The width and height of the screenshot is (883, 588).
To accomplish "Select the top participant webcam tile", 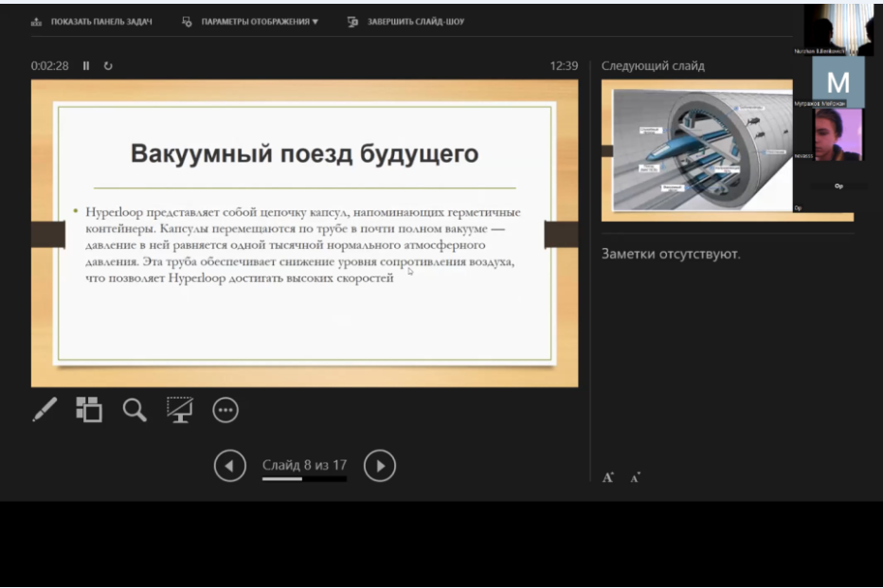I will [x=838, y=29].
